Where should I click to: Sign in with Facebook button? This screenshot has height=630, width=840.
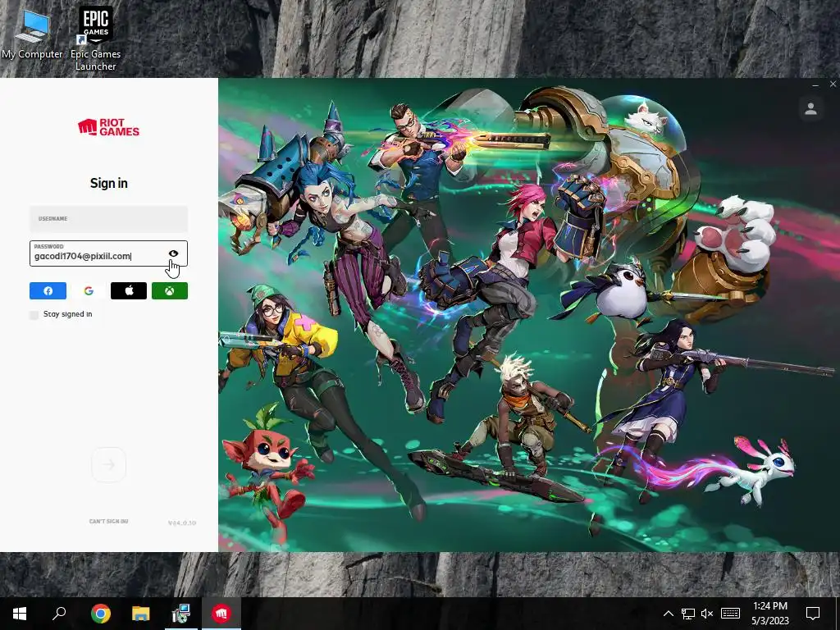[48, 291]
